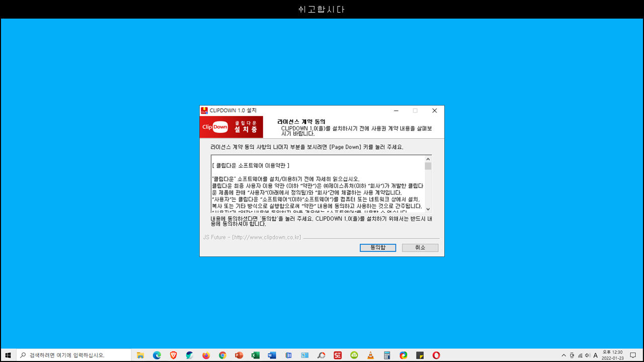Launch Opera browser from taskbar
The image size is (644, 362).
tap(436, 355)
